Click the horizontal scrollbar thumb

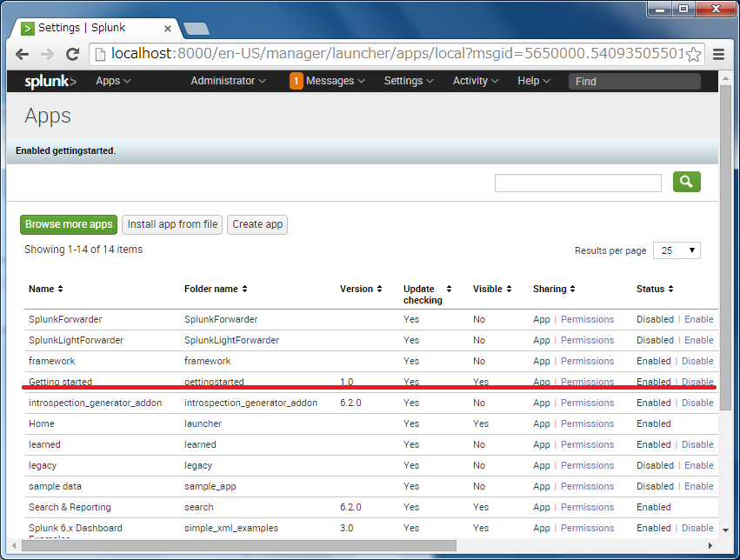[x=239, y=546]
